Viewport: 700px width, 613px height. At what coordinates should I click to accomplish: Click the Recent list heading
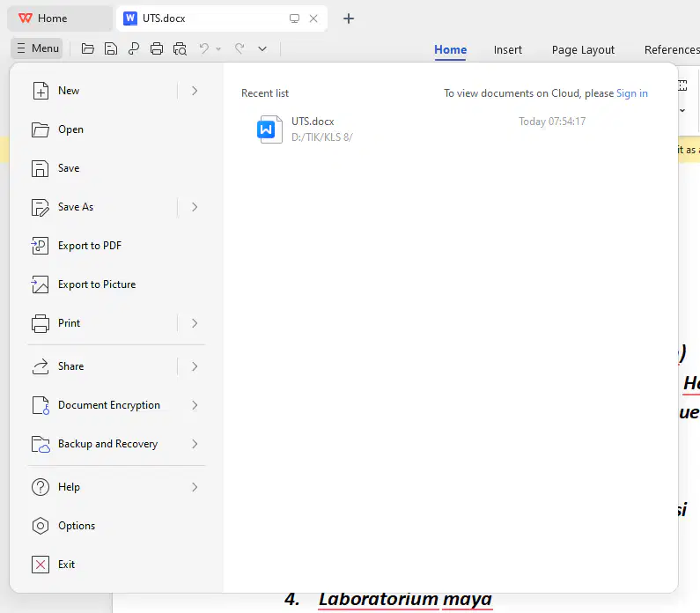tap(265, 93)
